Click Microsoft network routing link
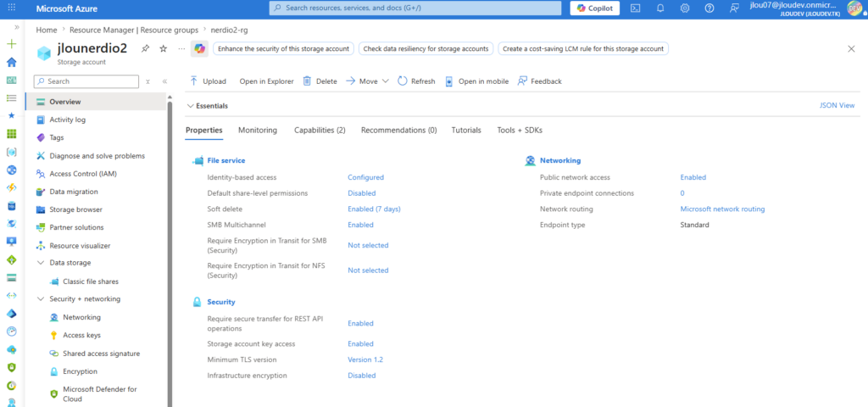 tap(722, 209)
